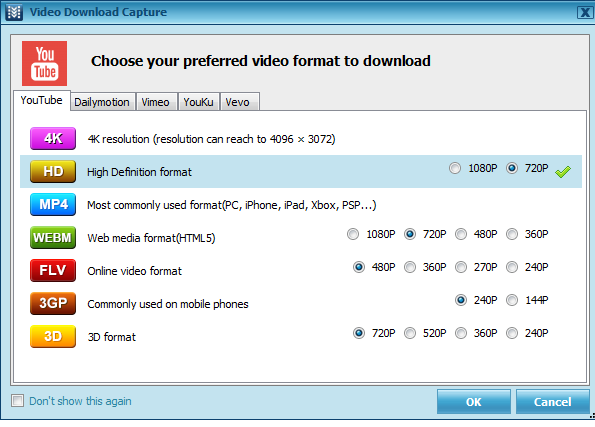Switch to the Dailymotion tab
Screen dimensions: 595x427
point(102,102)
